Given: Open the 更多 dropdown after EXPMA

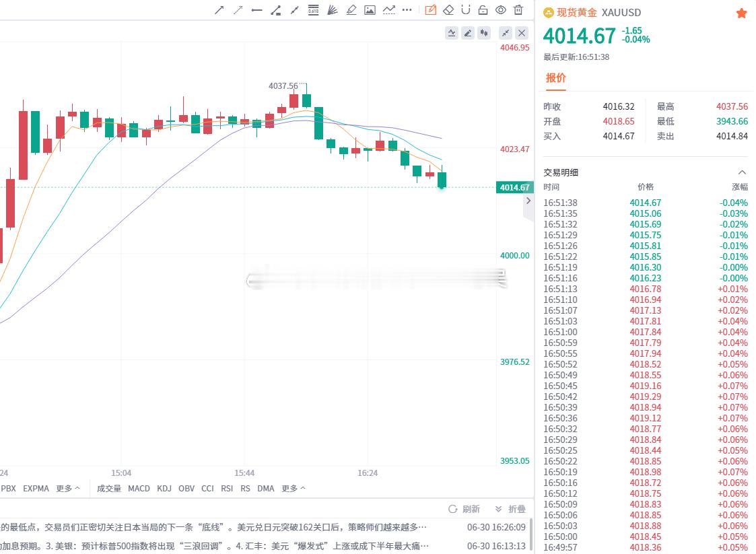Looking at the screenshot, I should [x=68, y=489].
